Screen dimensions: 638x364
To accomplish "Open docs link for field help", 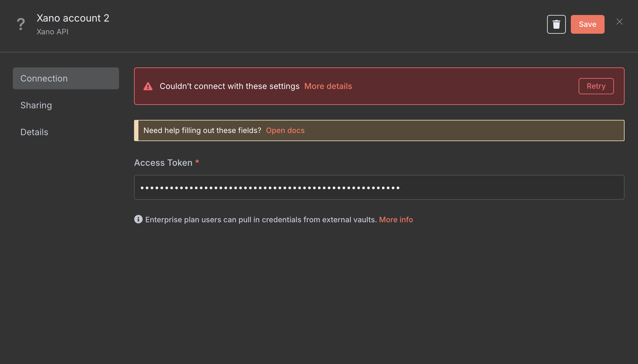I will (x=285, y=130).
